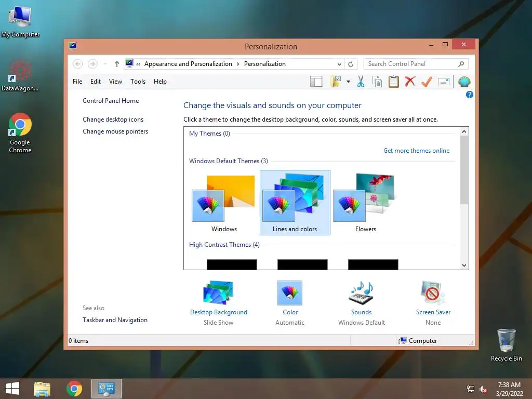This screenshot has width=532, height=399.
Task: Select the DataWagon desktop shortcut
Action: click(x=20, y=76)
